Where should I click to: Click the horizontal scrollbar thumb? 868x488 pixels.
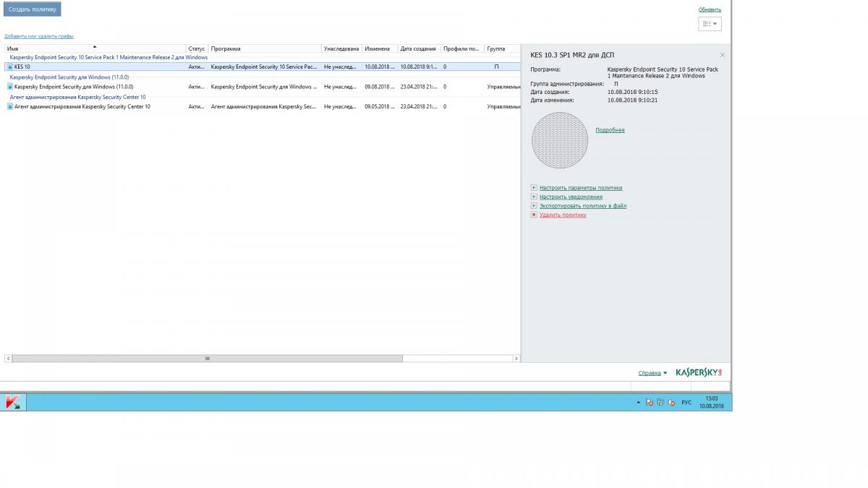point(208,359)
